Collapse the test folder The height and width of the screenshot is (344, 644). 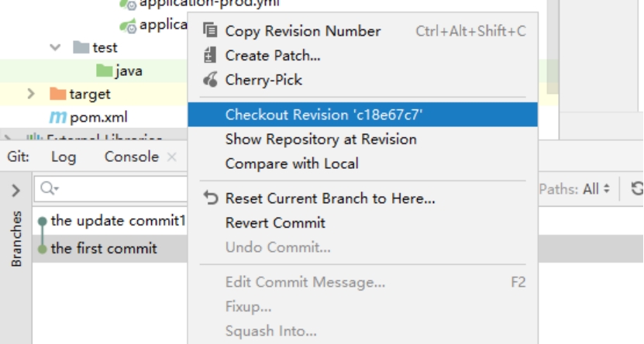55,47
